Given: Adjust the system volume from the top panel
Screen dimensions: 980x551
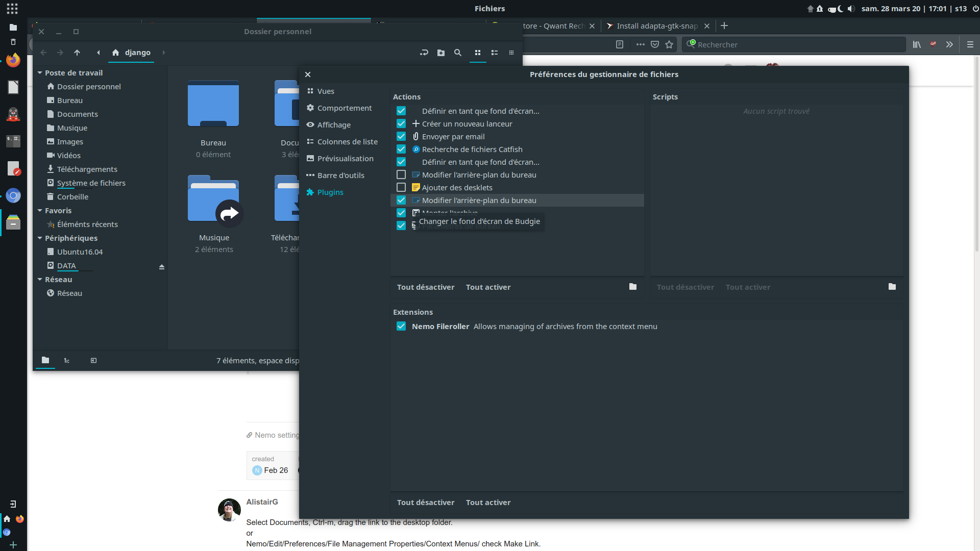Looking at the screenshot, I should pyautogui.click(x=851, y=9).
